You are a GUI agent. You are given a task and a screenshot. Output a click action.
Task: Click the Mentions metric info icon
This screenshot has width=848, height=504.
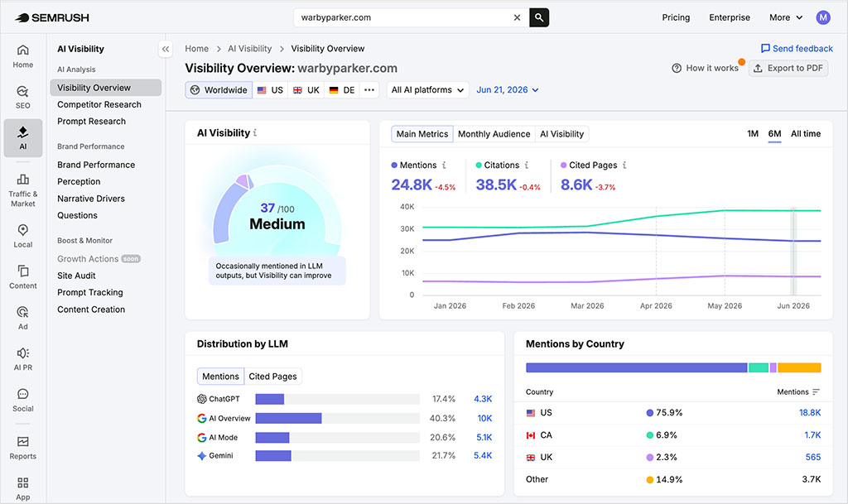(x=444, y=166)
